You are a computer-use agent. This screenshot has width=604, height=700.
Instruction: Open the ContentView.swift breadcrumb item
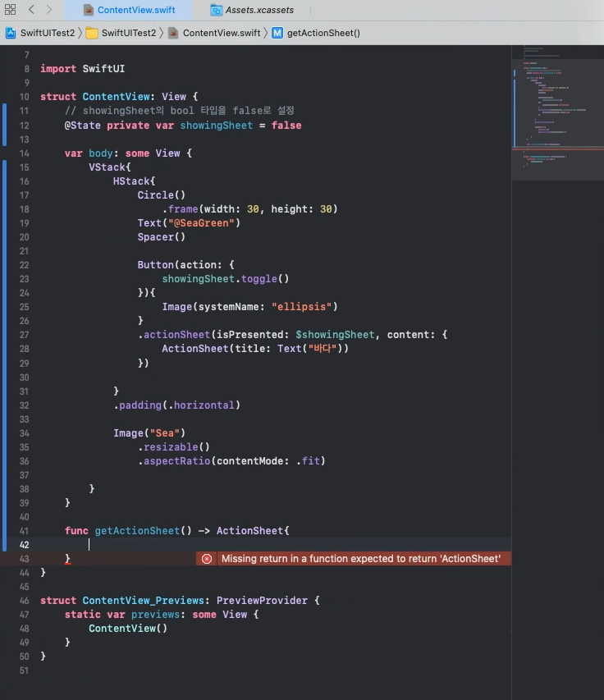[214, 33]
